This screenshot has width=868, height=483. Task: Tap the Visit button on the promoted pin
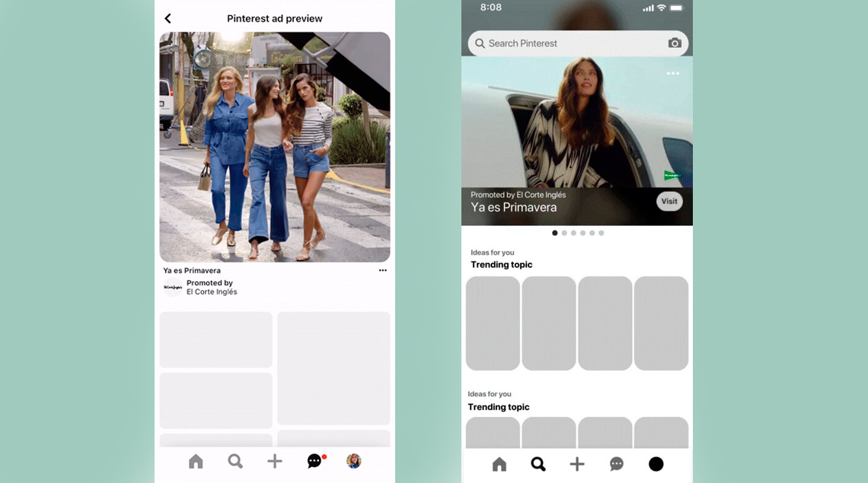pyautogui.click(x=669, y=201)
